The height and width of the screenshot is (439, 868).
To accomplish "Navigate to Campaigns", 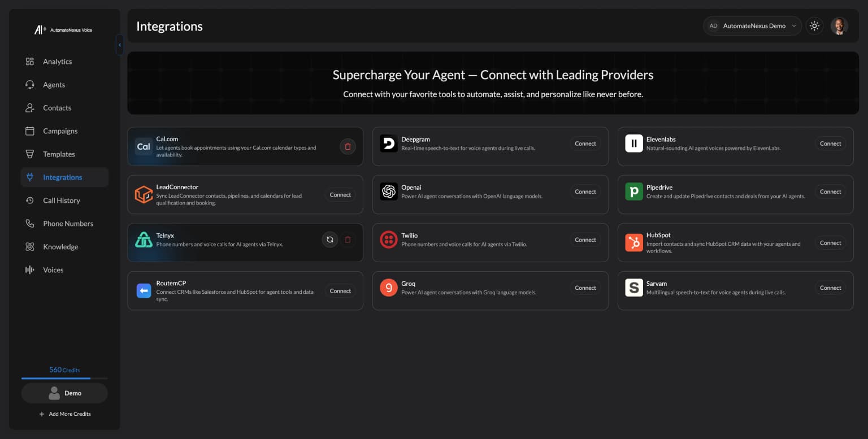I will pyautogui.click(x=64, y=131).
